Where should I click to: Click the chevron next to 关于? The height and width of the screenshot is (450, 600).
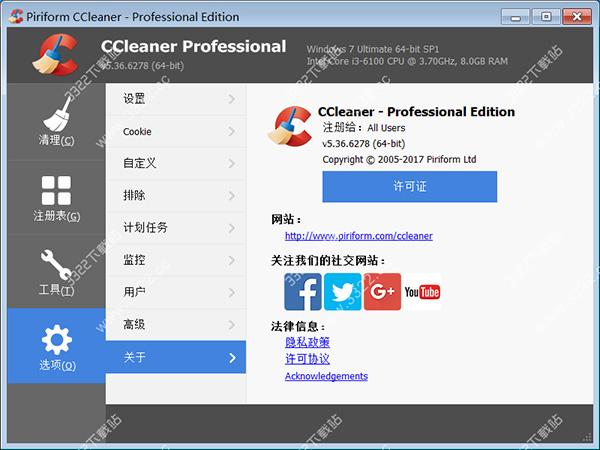click(232, 358)
